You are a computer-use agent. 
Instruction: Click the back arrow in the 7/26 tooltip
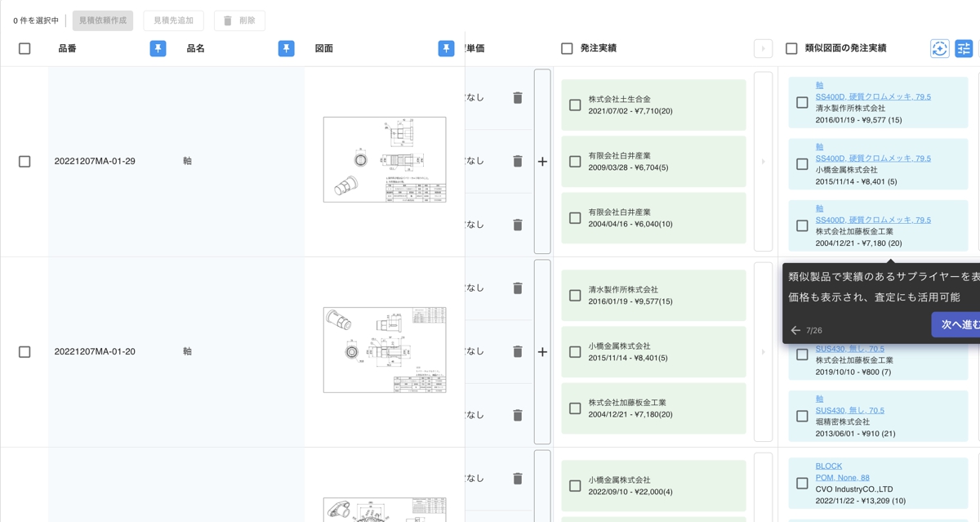[x=795, y=330]
